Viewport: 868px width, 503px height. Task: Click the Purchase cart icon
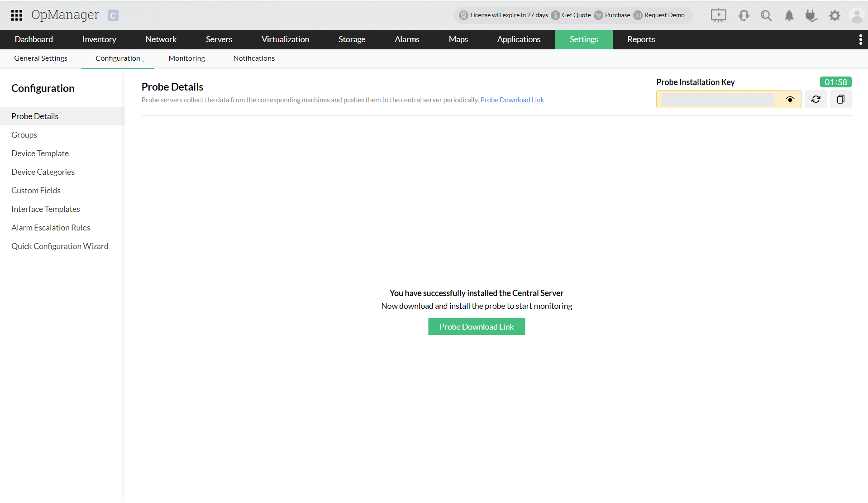(x=598, y=15)
